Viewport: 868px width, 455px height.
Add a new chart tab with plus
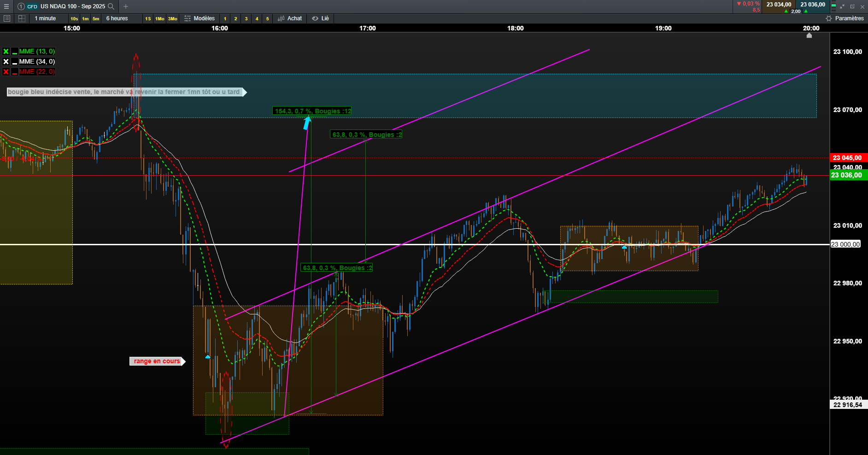126,6
